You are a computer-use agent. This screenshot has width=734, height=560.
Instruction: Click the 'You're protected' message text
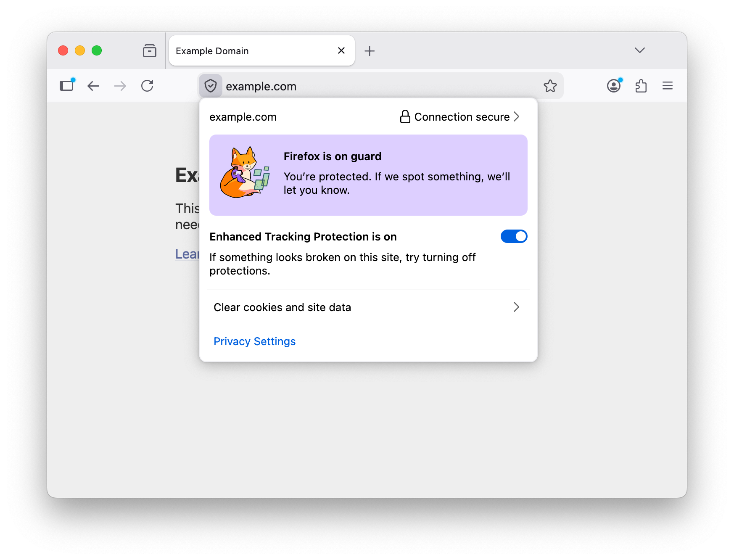tap(397, 183)
